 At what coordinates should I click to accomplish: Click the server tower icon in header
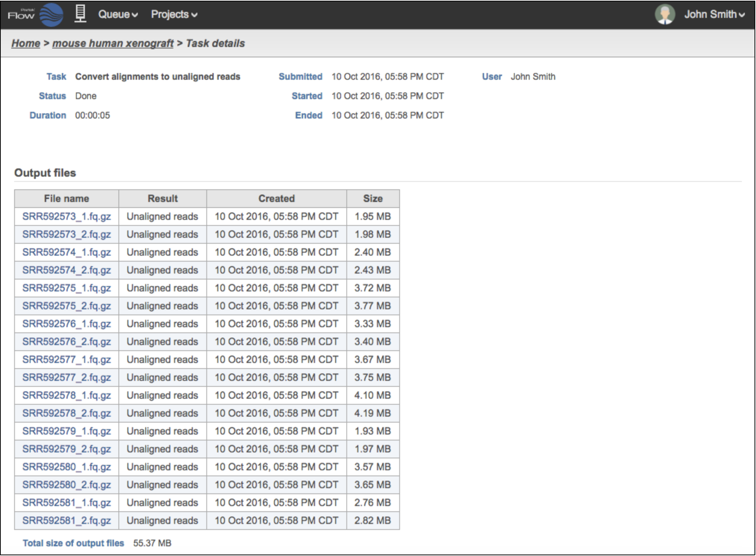click(x=80, y=14)
